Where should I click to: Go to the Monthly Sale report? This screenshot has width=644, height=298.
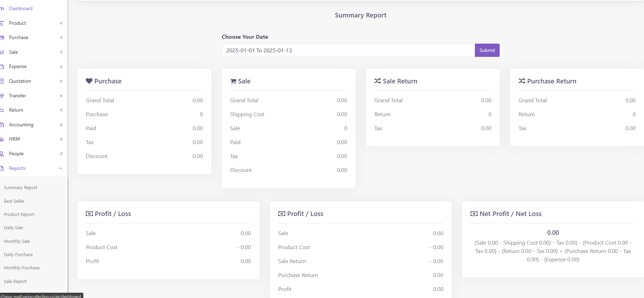[17, 241]
